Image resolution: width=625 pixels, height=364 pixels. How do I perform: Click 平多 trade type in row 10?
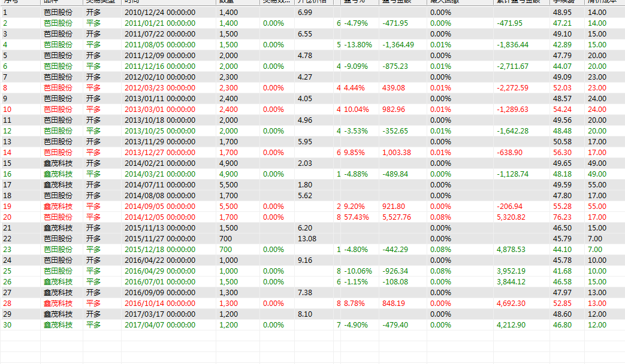tap(93, 110)
